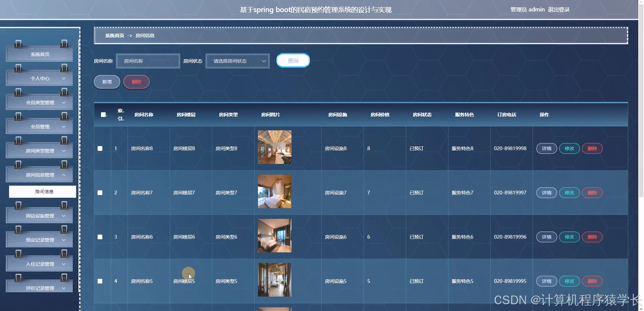Open 详情 for 房间名称5
Viewport: 644px width, 311px height.
(547, 281)
